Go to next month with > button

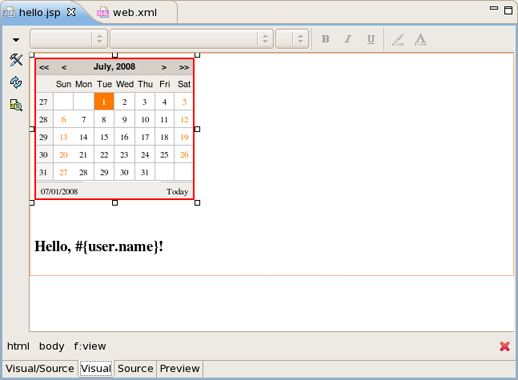[x=164, y=67]
